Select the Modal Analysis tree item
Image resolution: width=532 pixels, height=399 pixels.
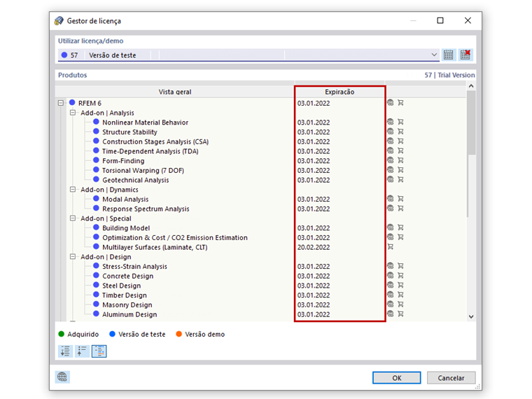tap(125, 199)
